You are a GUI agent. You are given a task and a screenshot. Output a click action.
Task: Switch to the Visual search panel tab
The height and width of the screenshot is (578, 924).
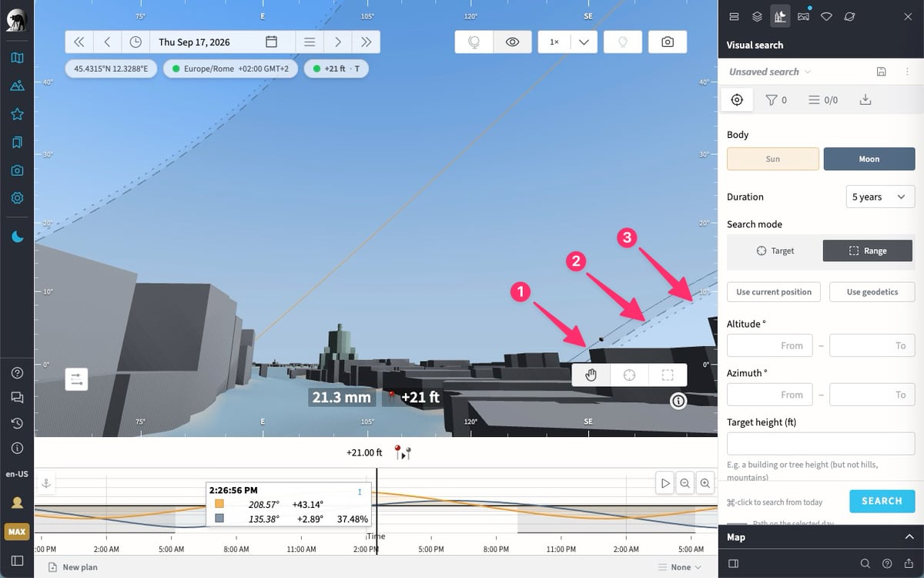(780, 15)
